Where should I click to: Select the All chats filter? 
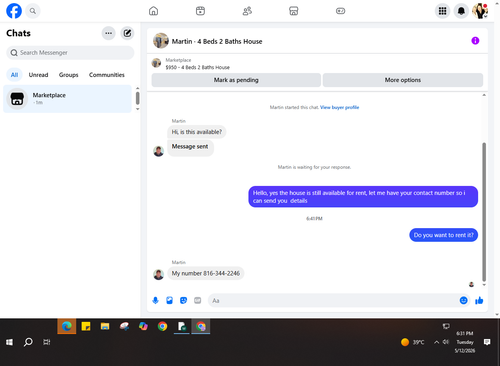tap(14, 75)
